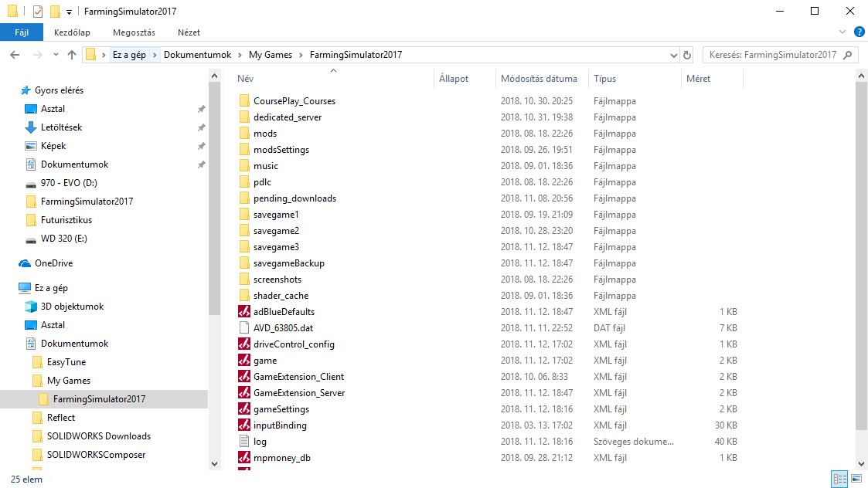Expand the address bar history dropdown
868x488 pixels.
pos(674,55)
